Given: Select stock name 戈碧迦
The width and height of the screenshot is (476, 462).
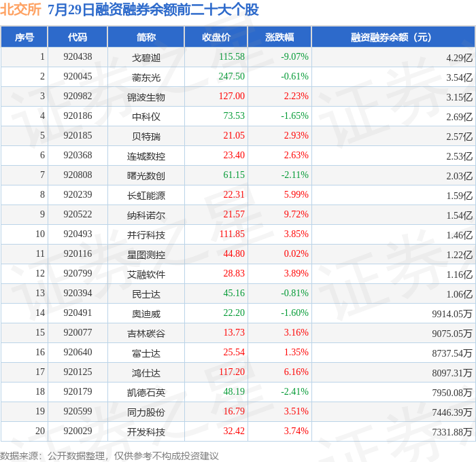Looking at the screenshot, I should (146, 58).
